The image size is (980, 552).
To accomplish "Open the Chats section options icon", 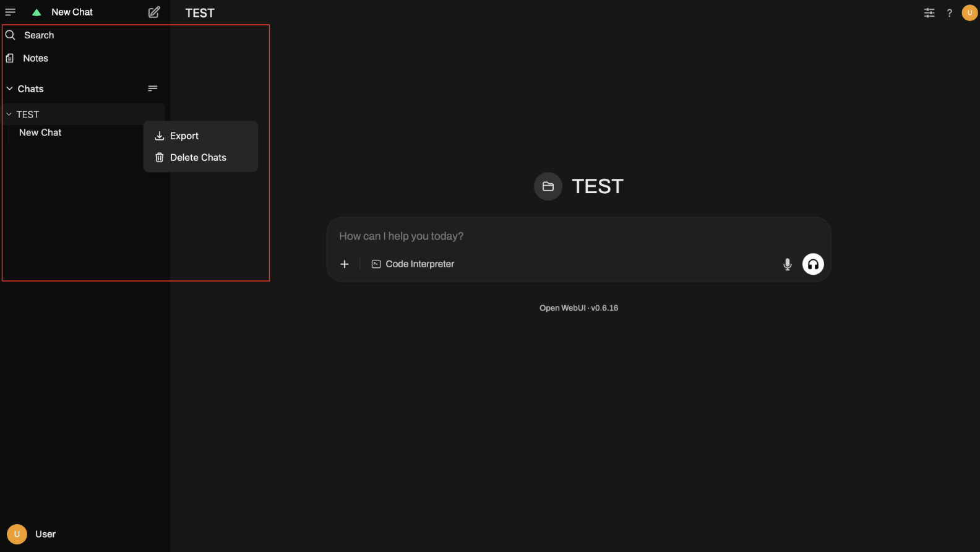I will 153,88.
